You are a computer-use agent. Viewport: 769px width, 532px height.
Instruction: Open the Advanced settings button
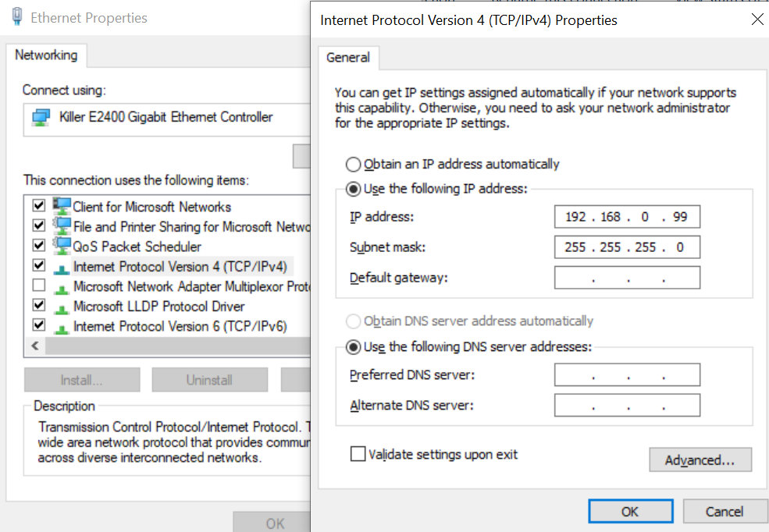[x=700, y=460]
